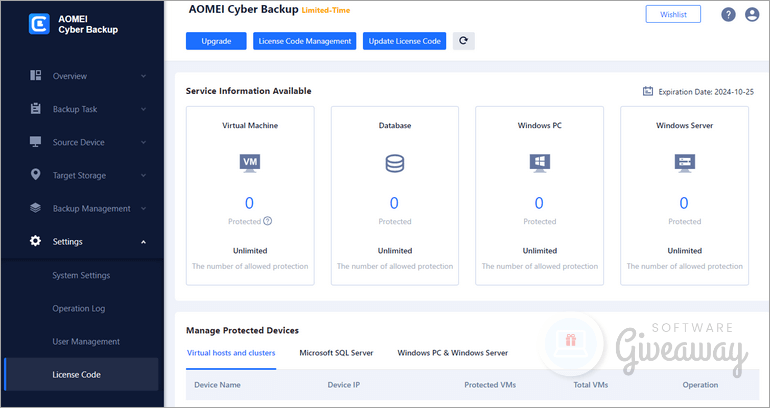The height and width of the screenshot is (408, 770).
Task: Expand the Source Device menu chevron
Action: pos(143,142)
